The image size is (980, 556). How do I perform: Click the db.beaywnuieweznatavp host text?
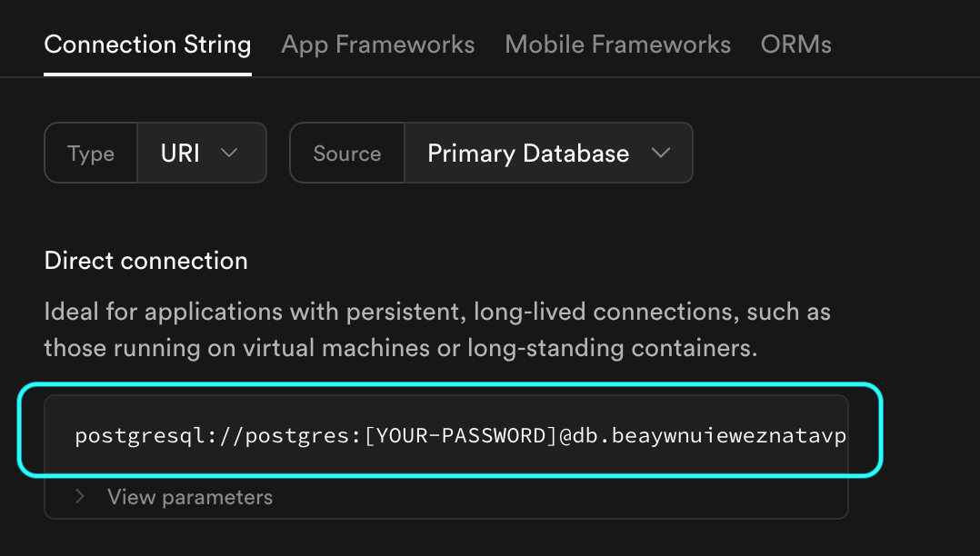click(716, 436)
